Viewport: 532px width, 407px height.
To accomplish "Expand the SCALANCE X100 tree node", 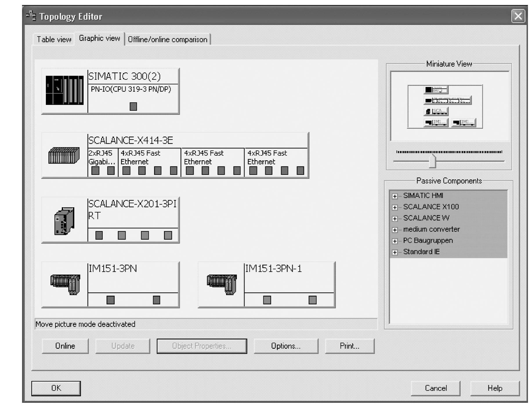I will click(395, 207).
